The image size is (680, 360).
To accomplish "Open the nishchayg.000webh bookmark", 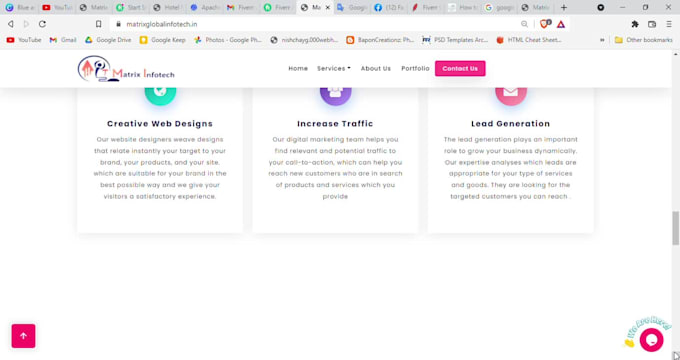I will click(304, 40).
